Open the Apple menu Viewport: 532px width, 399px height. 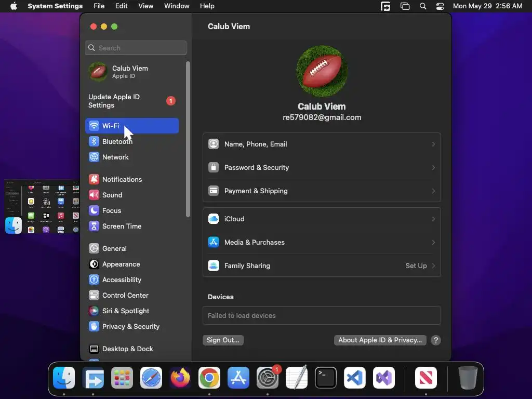[14, 6]
